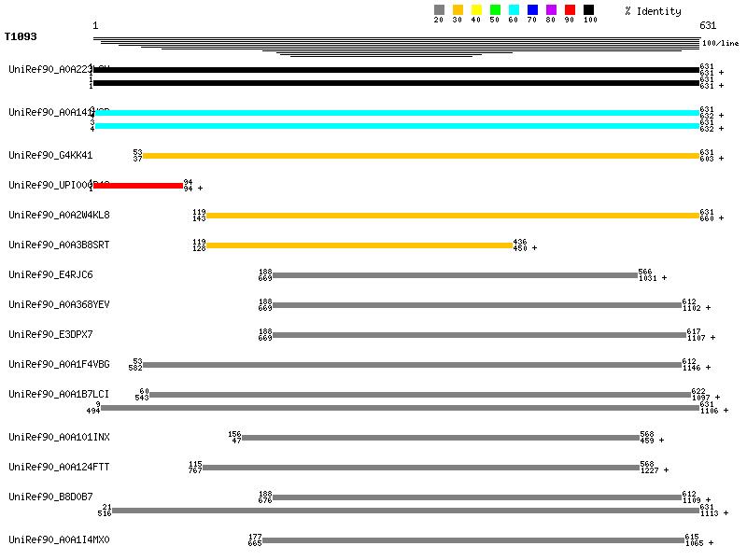Select the orange bar for UniRef90_A0A3B8SRT

359,245
